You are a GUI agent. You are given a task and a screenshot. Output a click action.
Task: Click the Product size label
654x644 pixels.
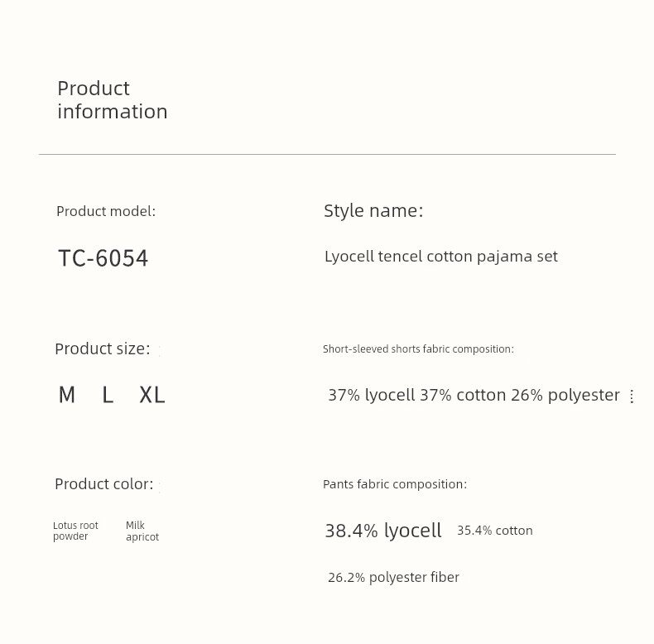[103, 348]
